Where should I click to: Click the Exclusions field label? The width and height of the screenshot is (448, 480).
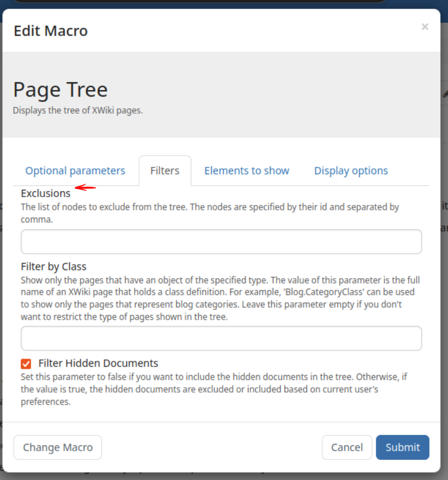point(45,193)
